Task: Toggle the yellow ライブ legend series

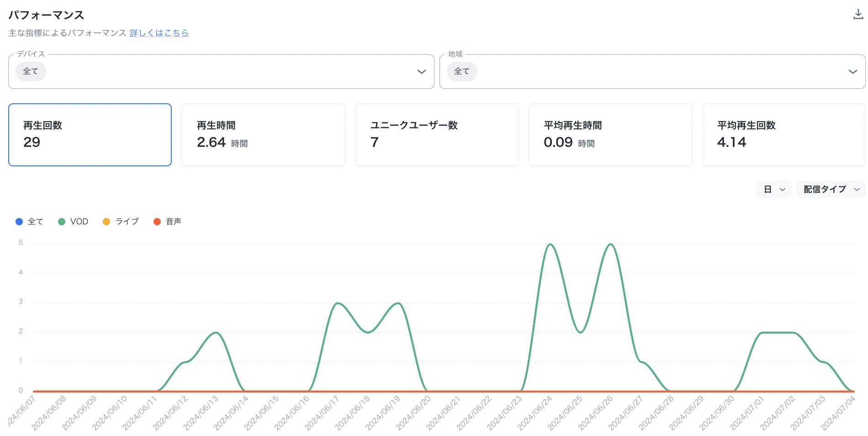Action: coord(121,222)
